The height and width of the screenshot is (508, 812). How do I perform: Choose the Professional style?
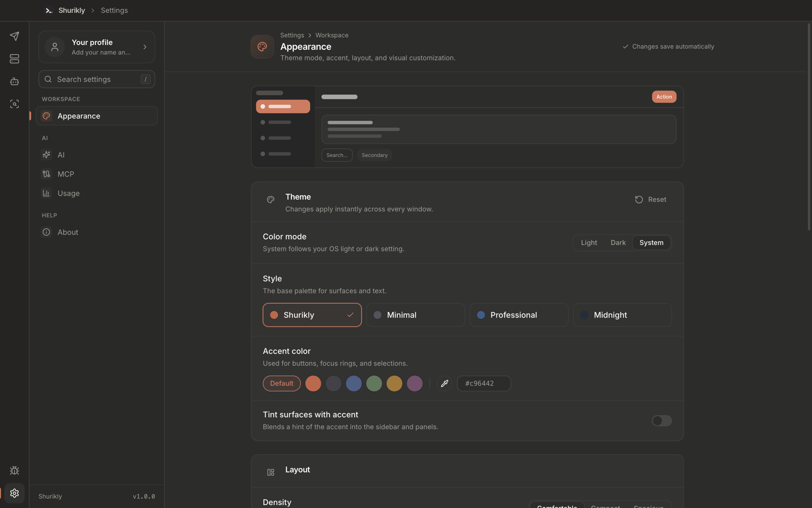(519, 315)
